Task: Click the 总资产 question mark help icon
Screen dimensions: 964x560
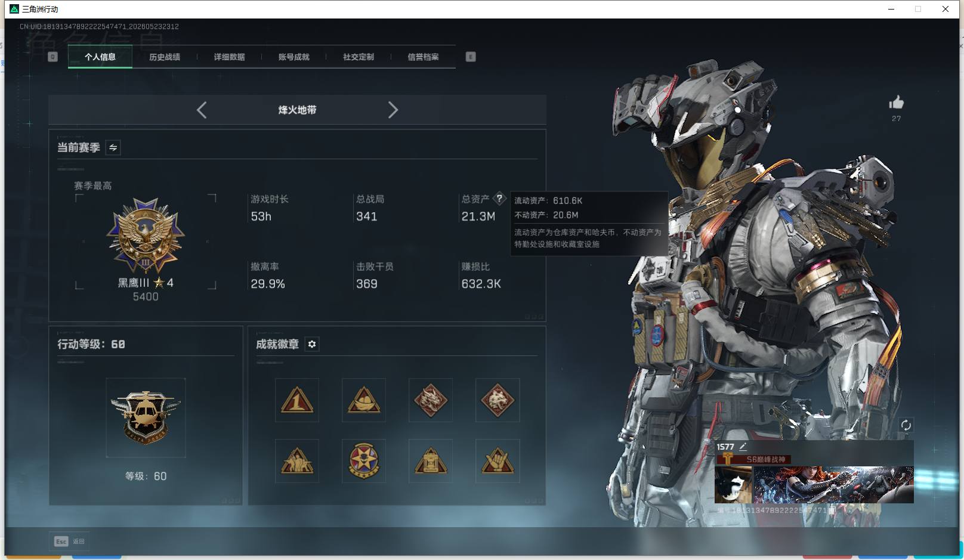Action: pyautogui.click(x=499, y=199)
